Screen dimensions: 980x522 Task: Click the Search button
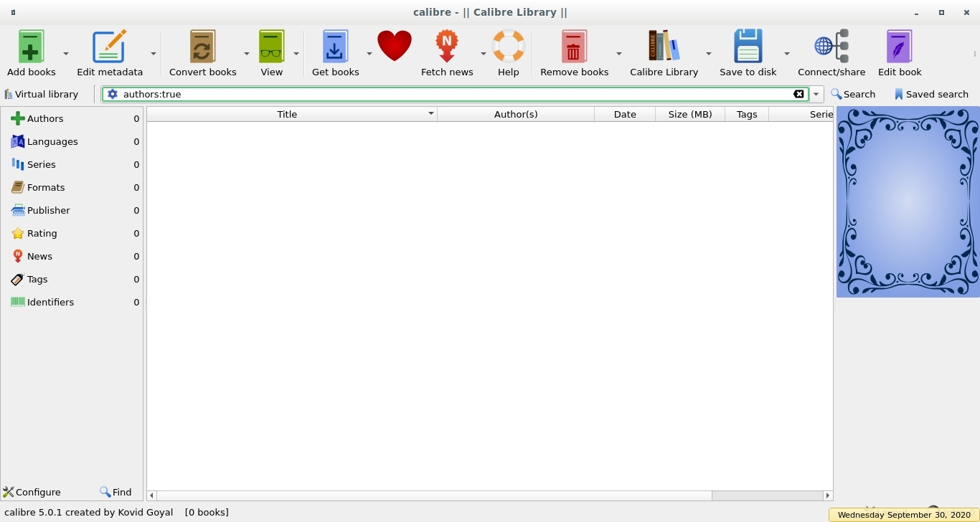coord(853,94)
